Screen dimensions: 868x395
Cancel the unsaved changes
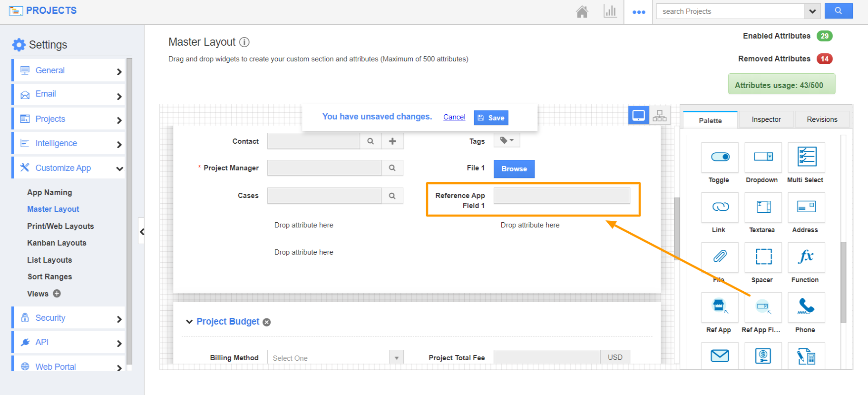(454, 117)
